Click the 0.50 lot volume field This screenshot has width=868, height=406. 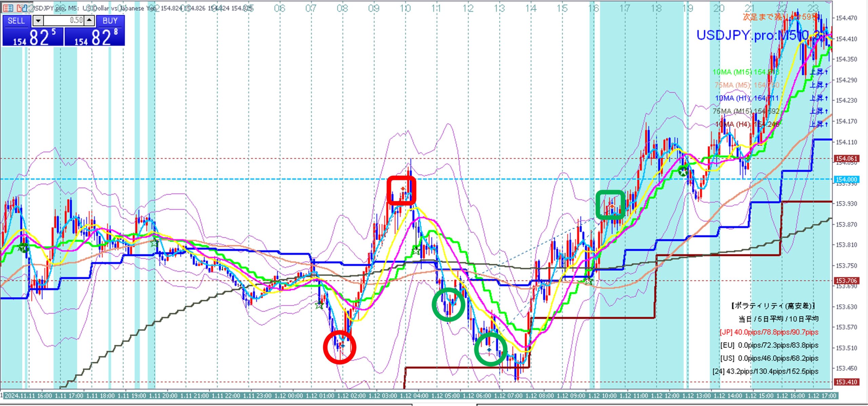64,21
